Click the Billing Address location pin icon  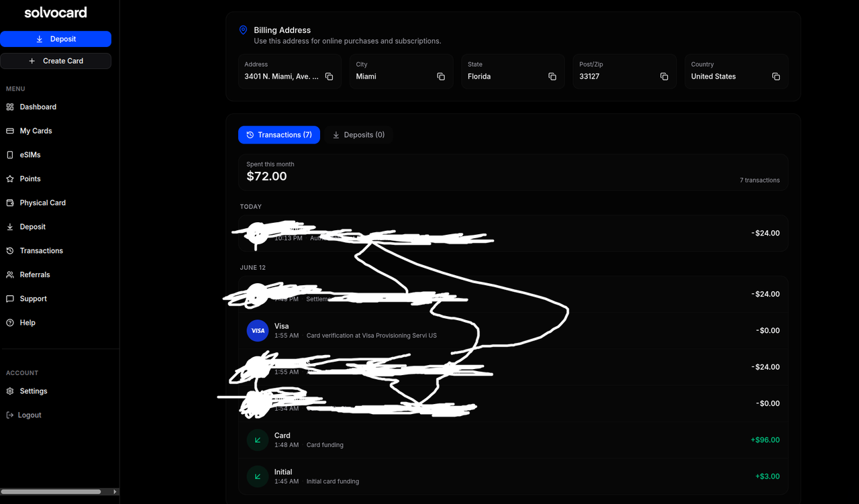[243, 30]
